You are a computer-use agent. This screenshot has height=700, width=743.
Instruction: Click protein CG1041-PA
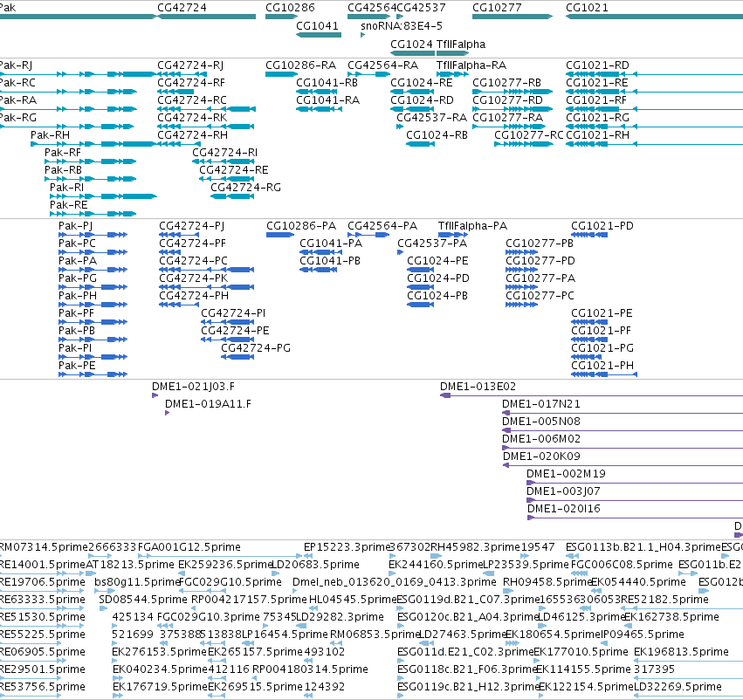[319, 252]
